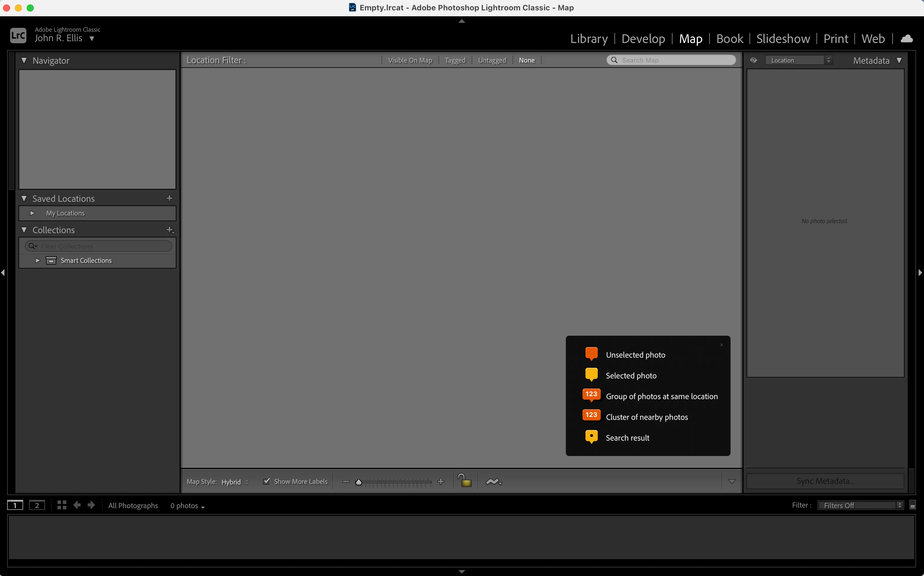Open grid view from filmstrip icon
The height and width of the screenshot is (576, 924).
[x=62, y=505]
